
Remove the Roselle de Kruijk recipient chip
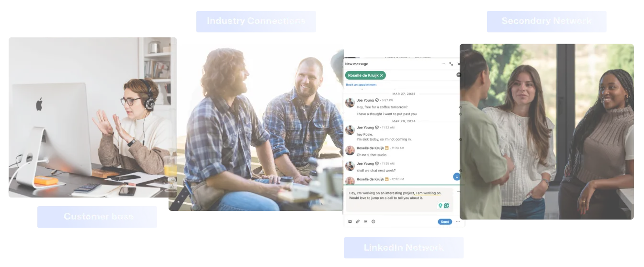point(382,75)
